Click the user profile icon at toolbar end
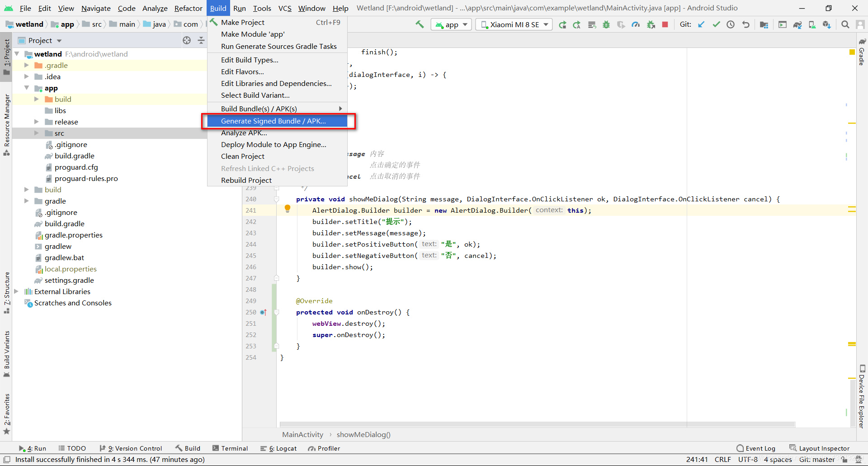This screenshot has width=868, height=466. coord(860,24)
